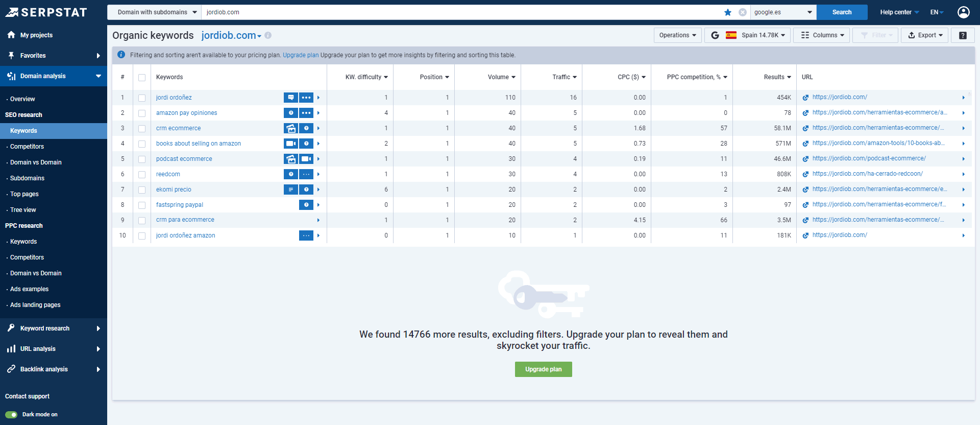Click the green Upgrade plan button
This screenshot has width=980, height=425.
(x=544, y=369)
